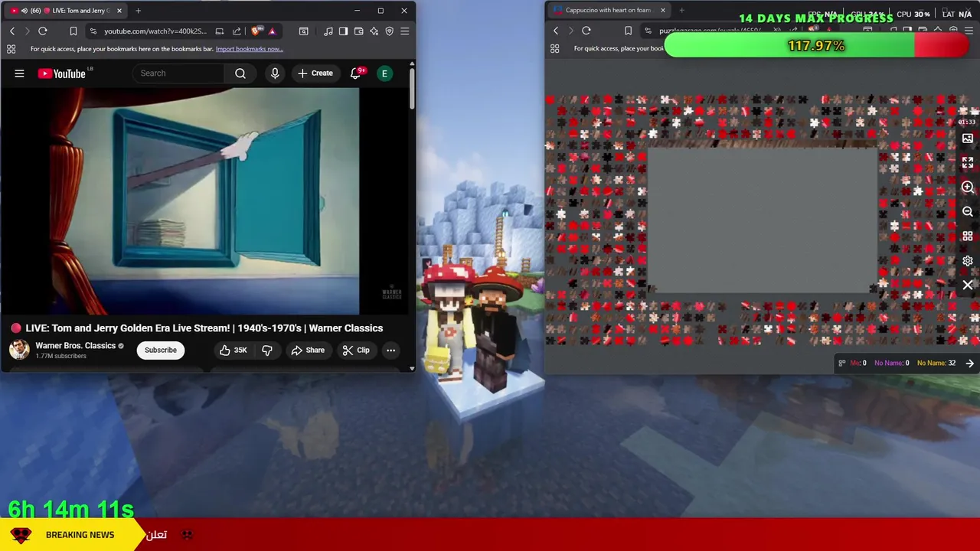Expand players panel with the arrow
The width and height of the screenshot is (980, 551).
click(x=969, y=364)
